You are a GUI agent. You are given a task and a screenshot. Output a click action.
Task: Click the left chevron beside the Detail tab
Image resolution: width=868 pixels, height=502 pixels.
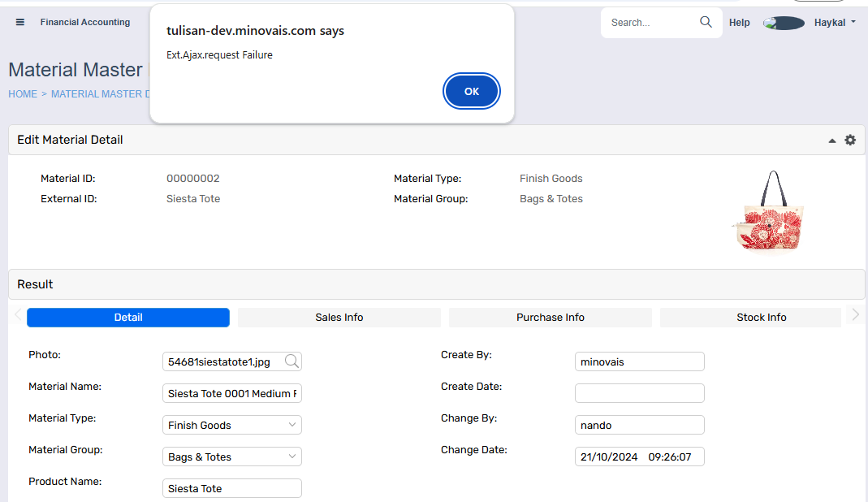click(16, 316)
